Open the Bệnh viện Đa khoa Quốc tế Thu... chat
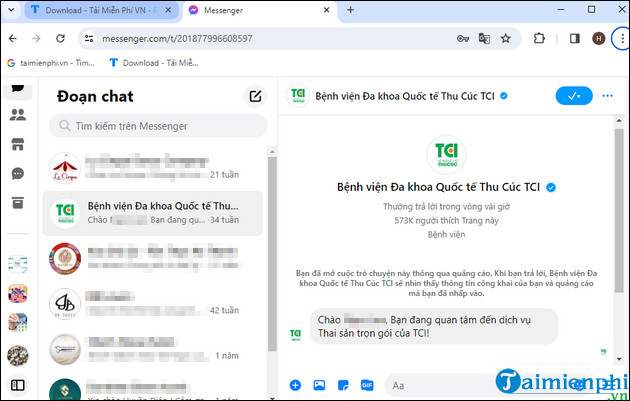Image resolution: width=630 pixels, height=401 pixels. coord(153,213)
